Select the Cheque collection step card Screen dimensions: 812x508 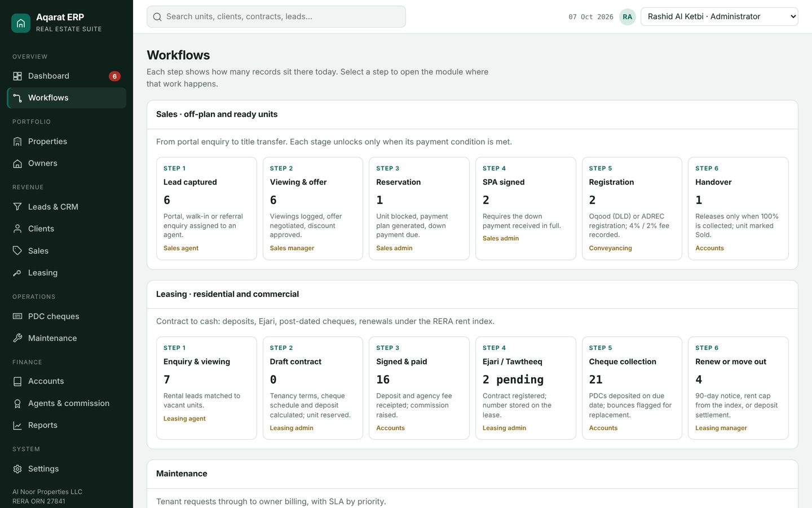coord(632,388)
